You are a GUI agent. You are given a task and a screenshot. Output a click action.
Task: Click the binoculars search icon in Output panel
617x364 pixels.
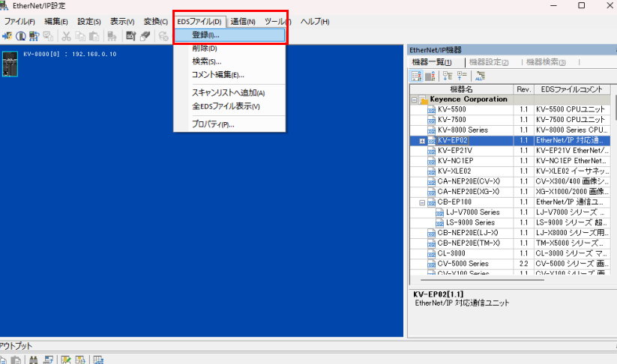tap(34, 360)
